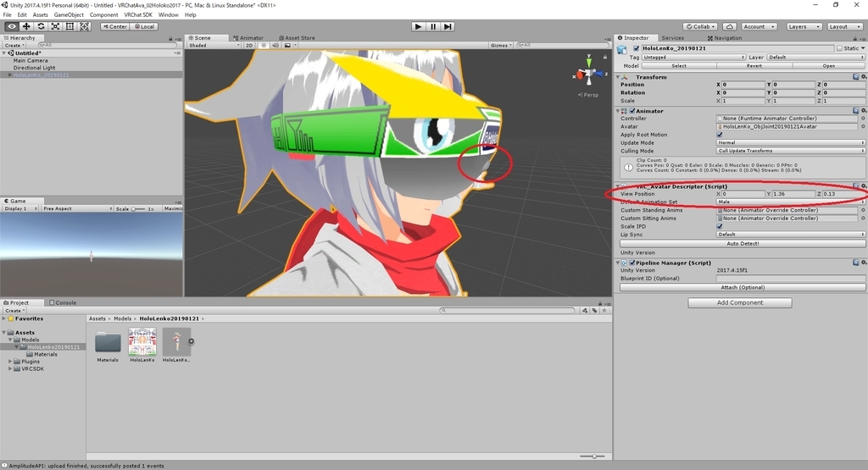The image size is (868, 470).
Task: Click the Step frame button
Action: 448,26
